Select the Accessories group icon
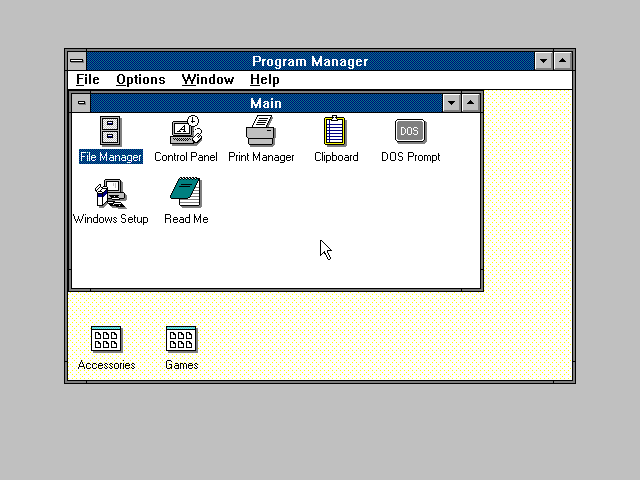Image resolution: width=640 pixels, height=480 pixels. click(x=106, y=340)
